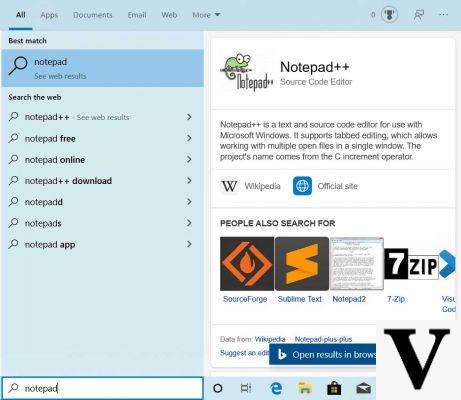The image size is (461, 400).
Task: Open the 7-Zip logo thumbnail
Action: tap(411, 264)
